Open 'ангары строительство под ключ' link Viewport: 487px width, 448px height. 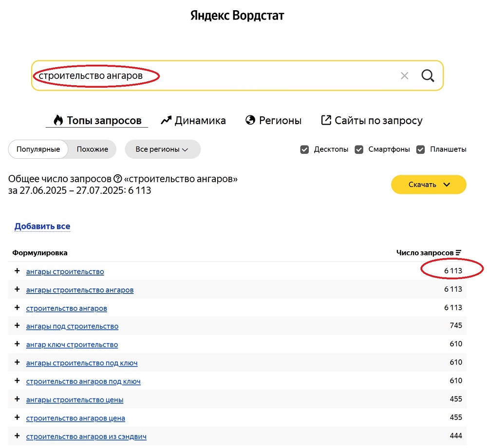pyautogui.click(x=82, y=363)
